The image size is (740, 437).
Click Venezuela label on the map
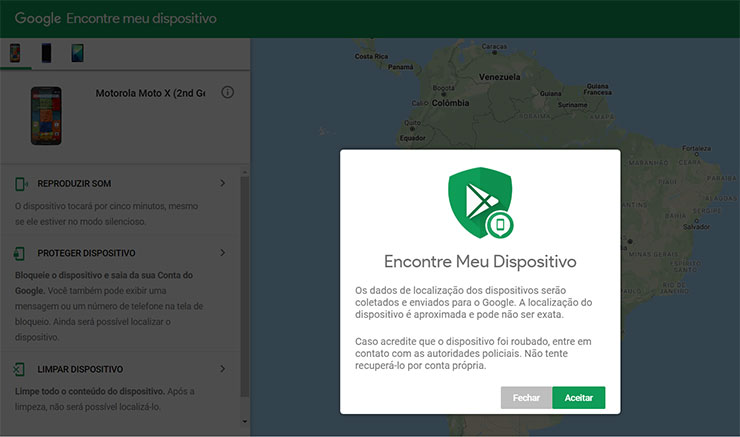(499, 77)
